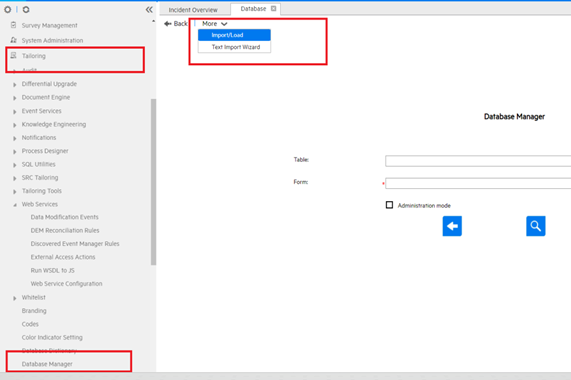571x380 pixels.
Task: Open Color Indicator Setting
Action: coord(52,337)
